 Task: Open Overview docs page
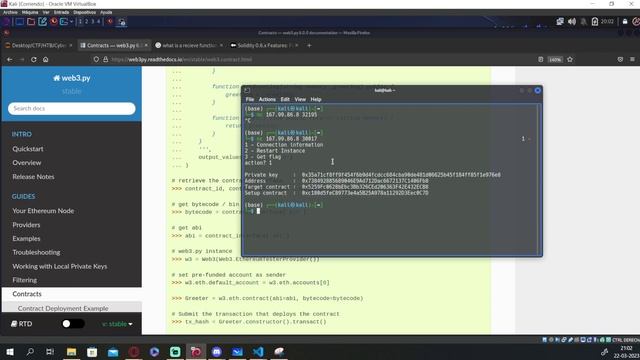pyautogui.click(x=27, y=163)
